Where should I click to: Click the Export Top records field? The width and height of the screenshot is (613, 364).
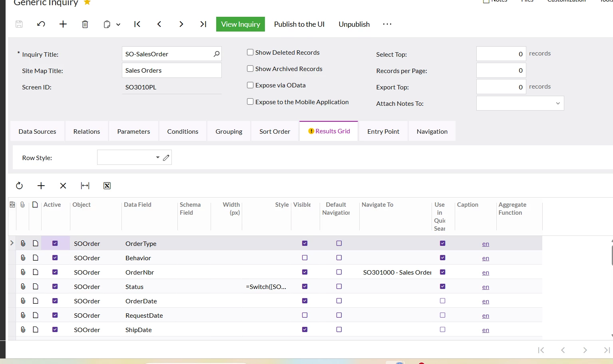pyautogui.click(x=501, y=87)
